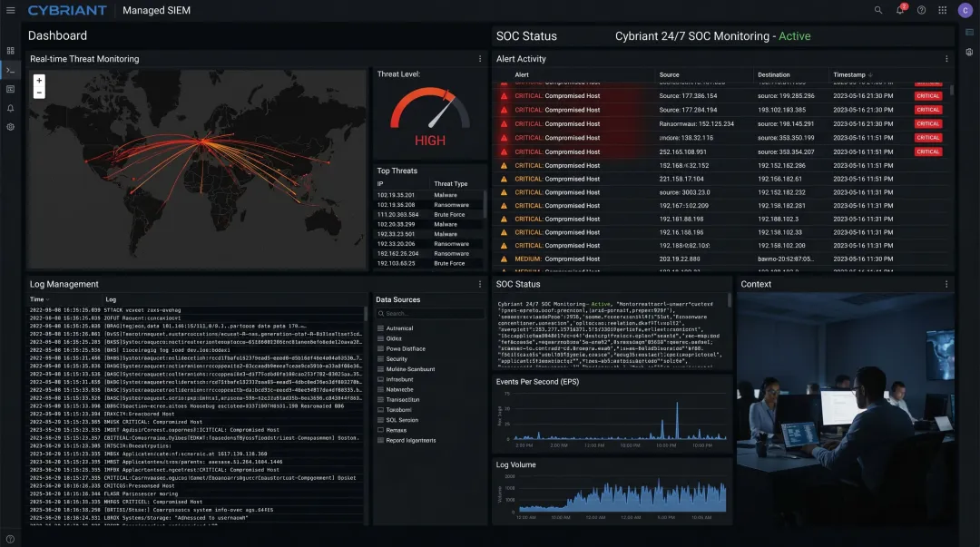The image size is (980, 547).
Task: Sort logs by the Time column
Action: [37, 299]
